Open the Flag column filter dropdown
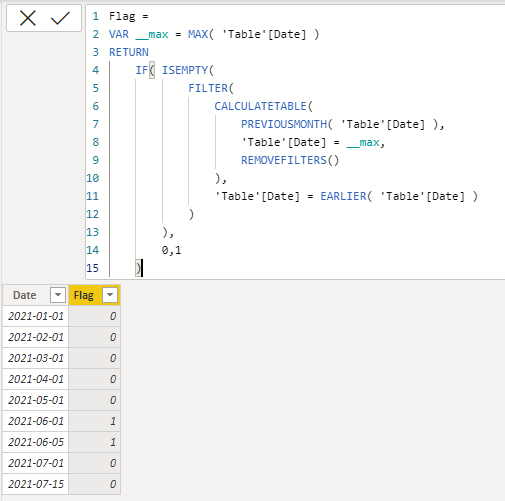 (110, 295)
